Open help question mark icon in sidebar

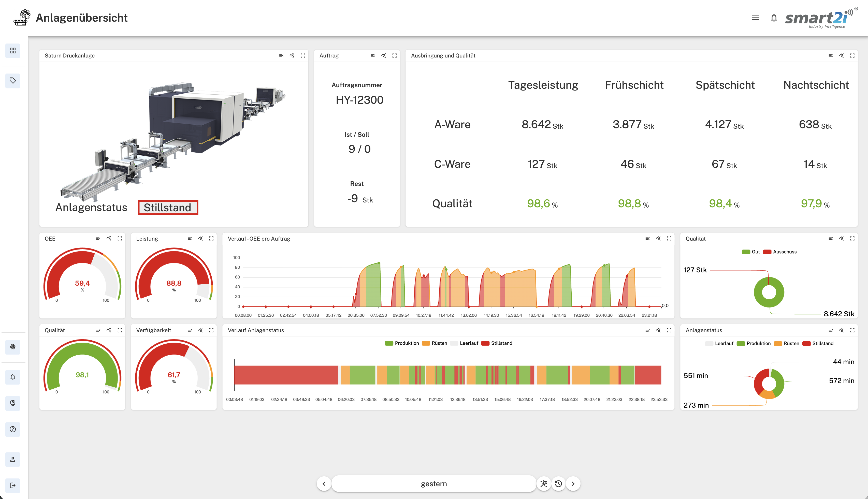pos(13,429)
